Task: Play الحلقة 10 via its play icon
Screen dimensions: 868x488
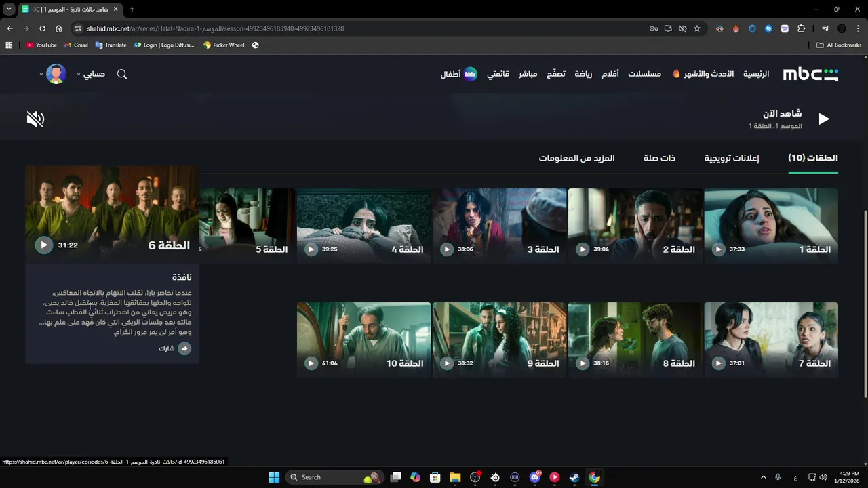Action: [311, 363]
